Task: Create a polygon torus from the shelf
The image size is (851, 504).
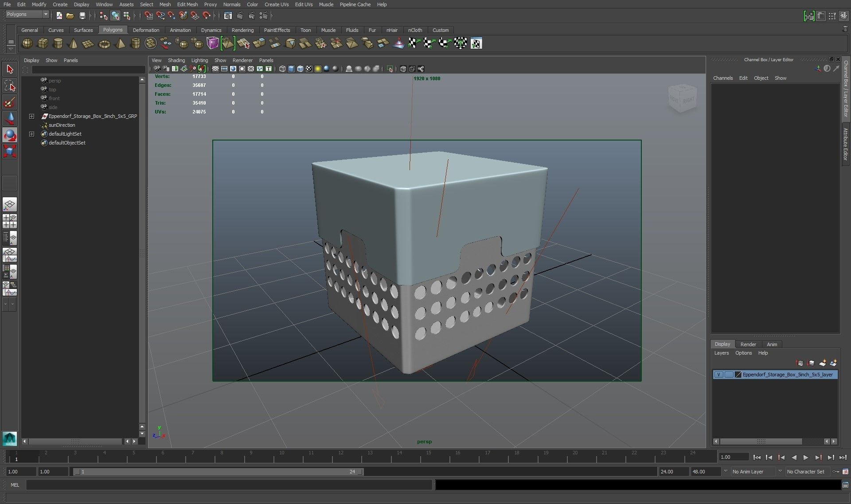Action: [104, 43]
